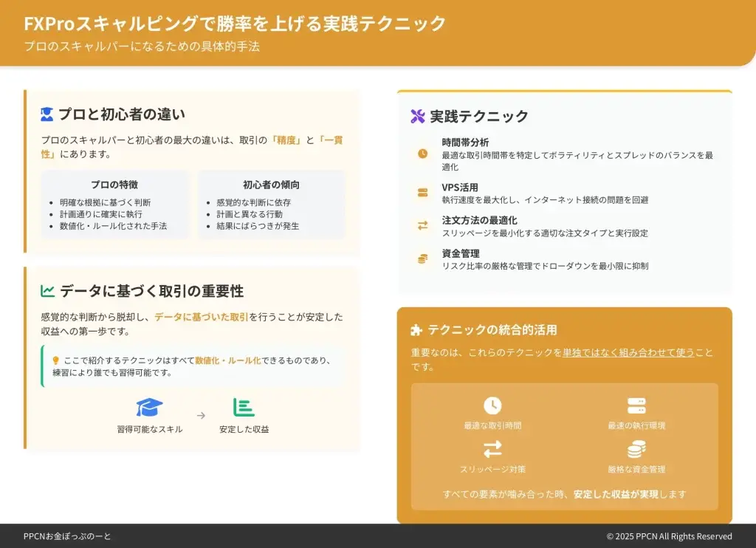Screen dimensions: 756x548
Task: Click the yellow lightbulb tip icon
Action: 55,360
